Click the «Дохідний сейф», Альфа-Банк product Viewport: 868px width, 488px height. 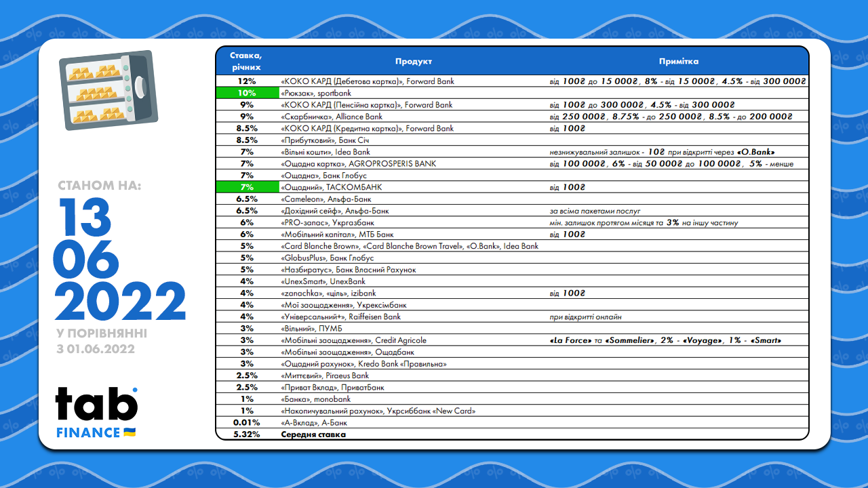click(334, 211)
